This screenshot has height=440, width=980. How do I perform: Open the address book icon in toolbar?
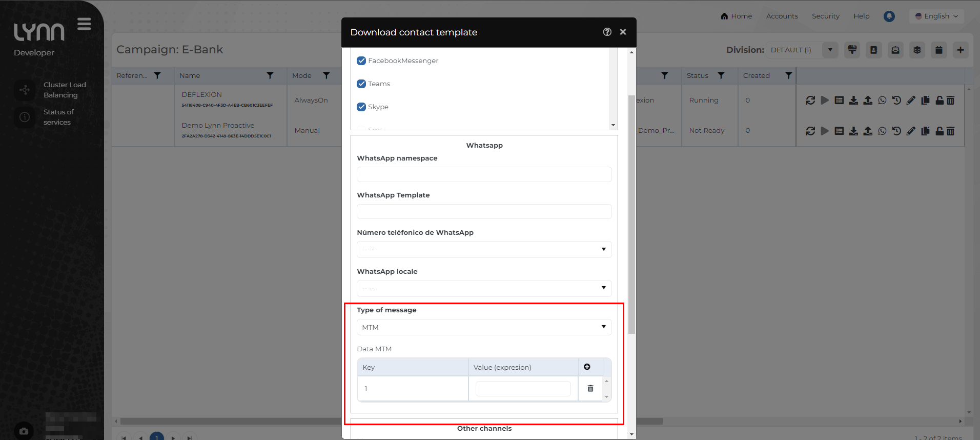click(x=874, y=50)
